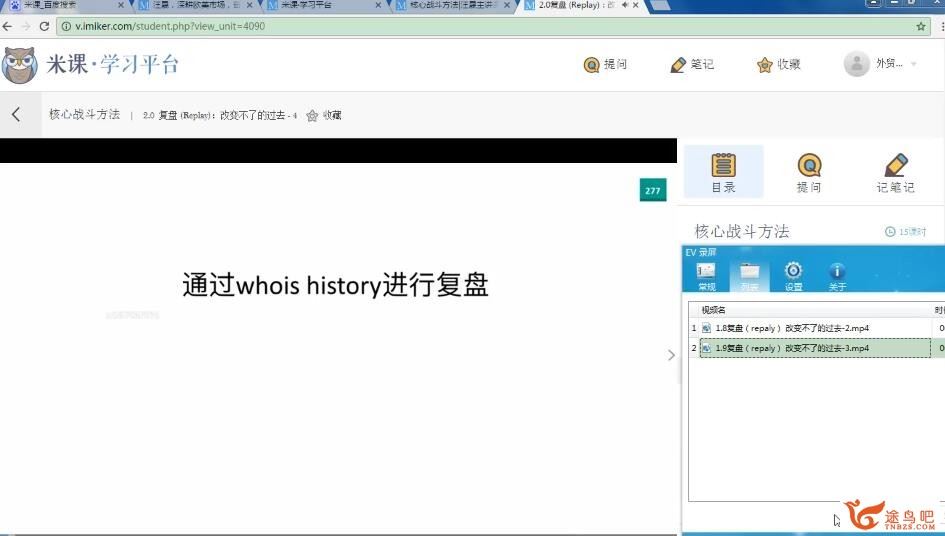Mute audio on the 2.0复盘 tab

[x=625, y=5]
